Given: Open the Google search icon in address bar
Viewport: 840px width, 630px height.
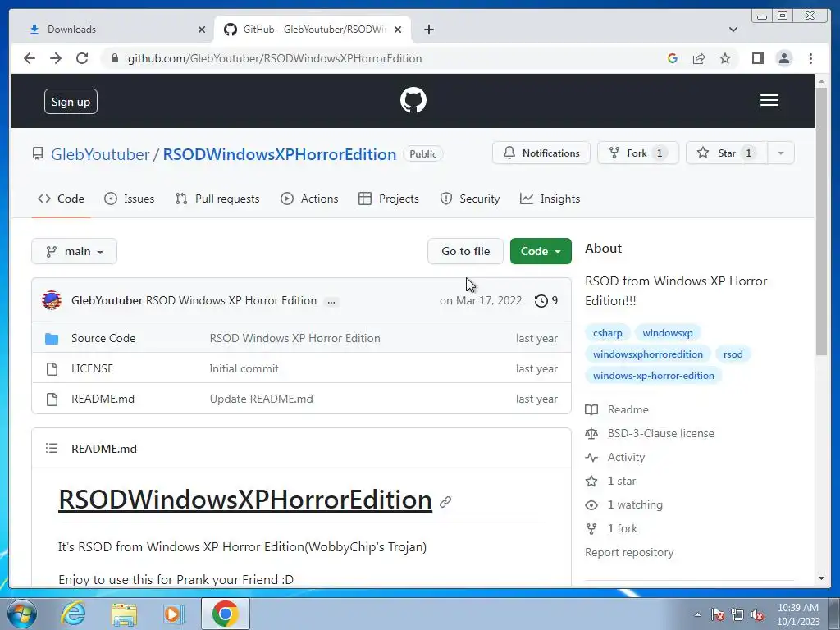Looking at the screenshot, I should tap(673, 58).
